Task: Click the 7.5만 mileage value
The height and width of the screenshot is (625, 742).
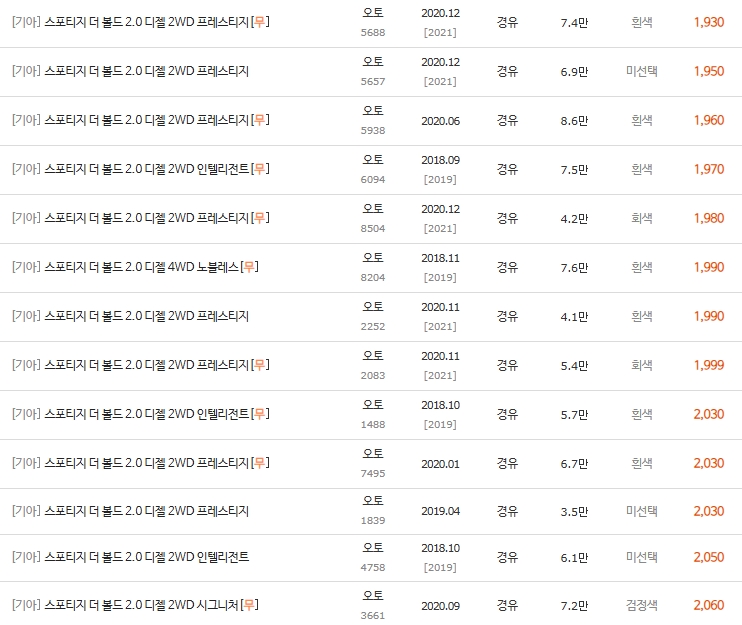Action: [574, 170]
